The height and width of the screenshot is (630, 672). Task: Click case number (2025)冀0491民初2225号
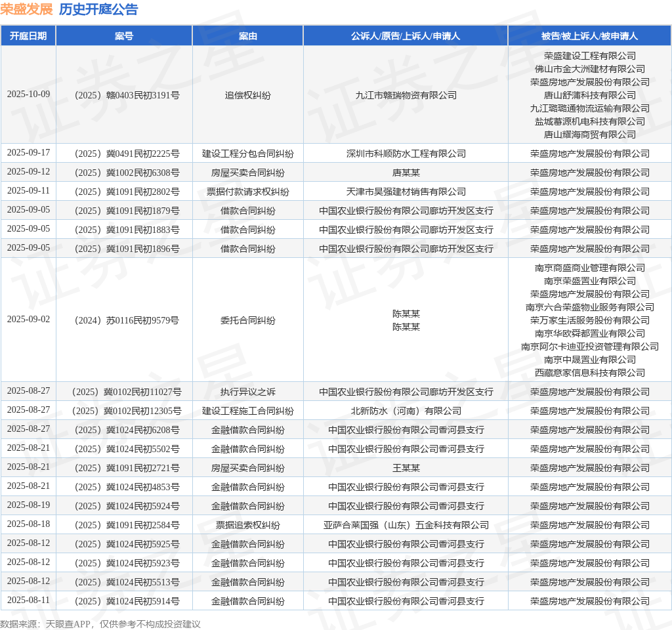point(127,154)
